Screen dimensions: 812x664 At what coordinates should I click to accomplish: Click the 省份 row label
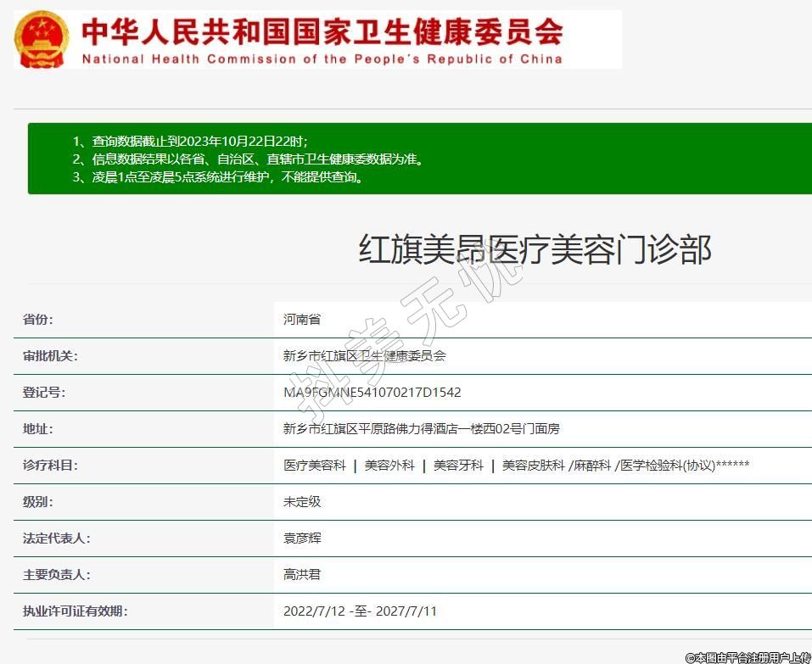[x=38, y=320]
